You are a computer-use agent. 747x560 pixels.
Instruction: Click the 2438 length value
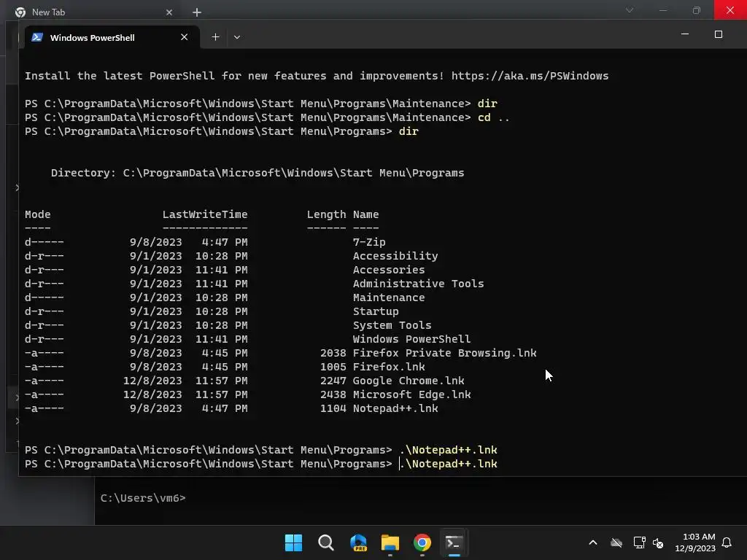[333, 394]
